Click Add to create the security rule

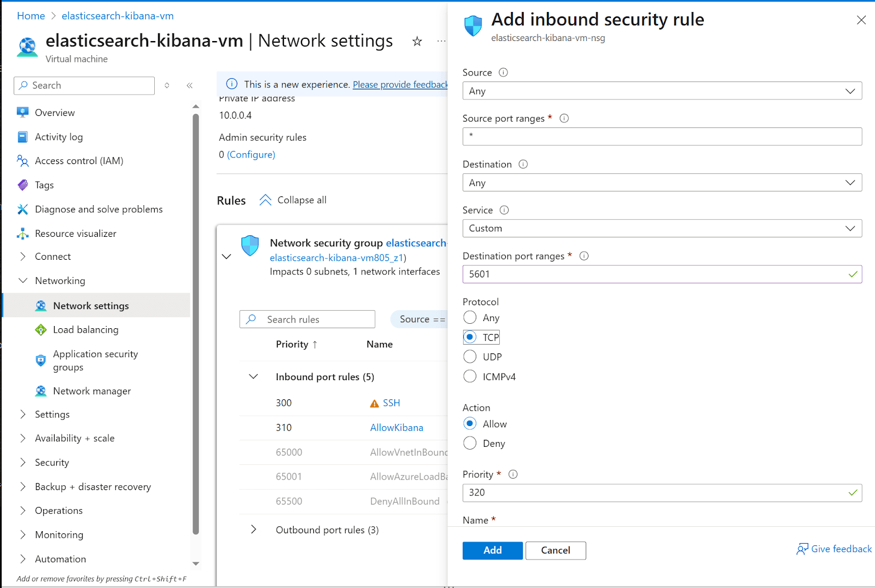[x=492, y=550]
